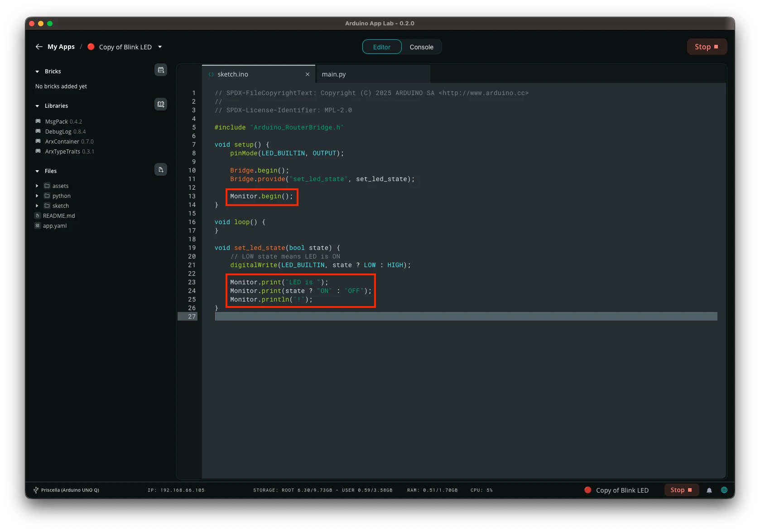
Task: Collapse the Libraries section
Action: tap(37, 105)
